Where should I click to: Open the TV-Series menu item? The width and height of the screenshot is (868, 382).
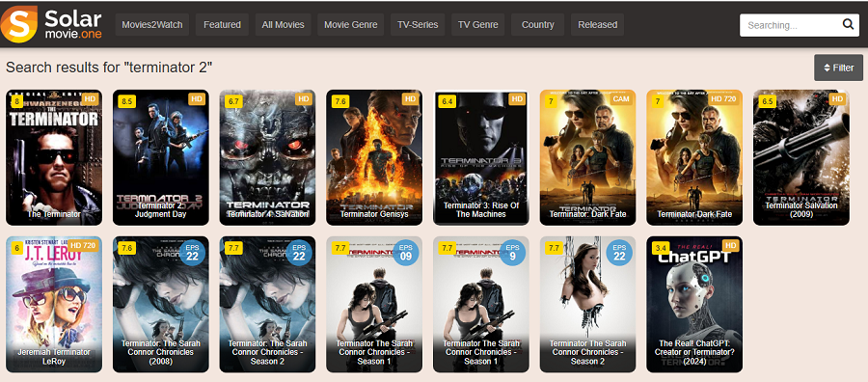click(418, 25)
